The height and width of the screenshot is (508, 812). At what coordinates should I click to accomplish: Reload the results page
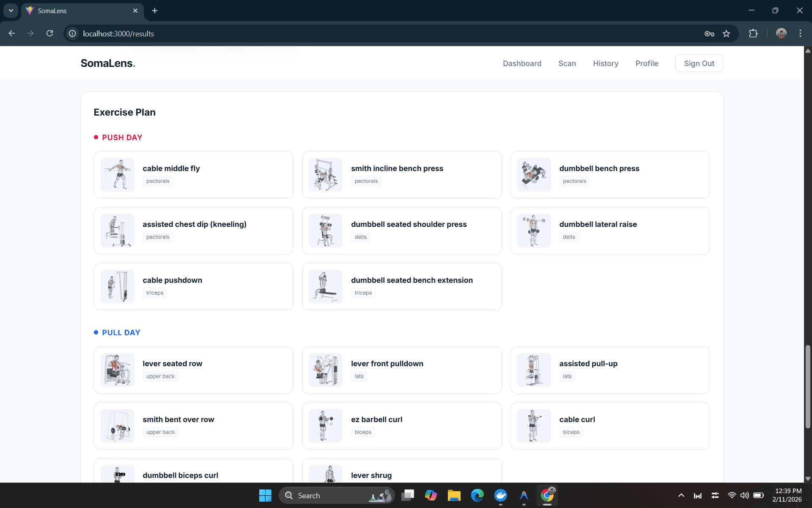[x=50, y=33]
